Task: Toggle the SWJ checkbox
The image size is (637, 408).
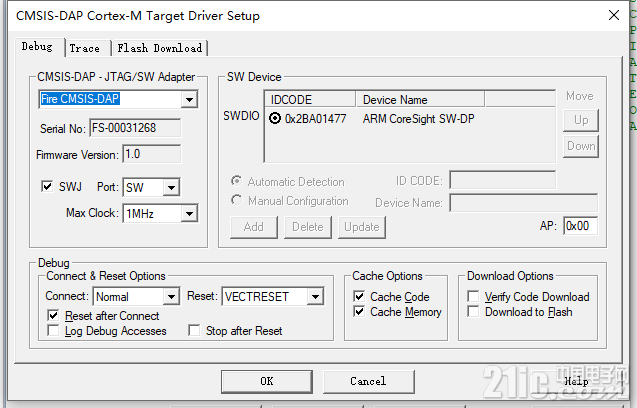Action: [x=47, y=187]
